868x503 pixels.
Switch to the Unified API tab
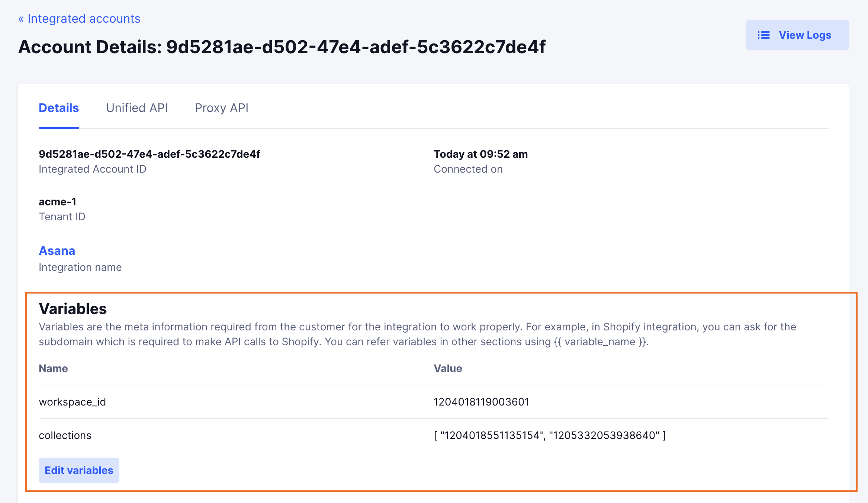coord(137,108)
